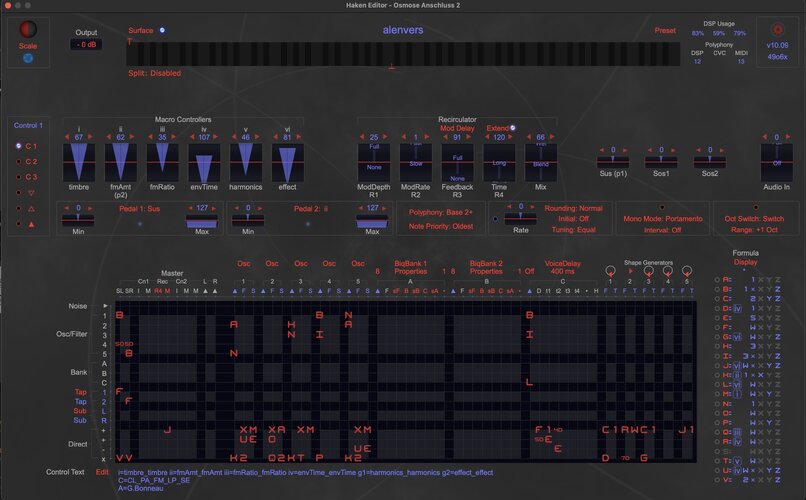Click the Edit link beside Control Text
The height and width of the screenshot is (500, 806).
pyautogui.click(x=102, y=472)
